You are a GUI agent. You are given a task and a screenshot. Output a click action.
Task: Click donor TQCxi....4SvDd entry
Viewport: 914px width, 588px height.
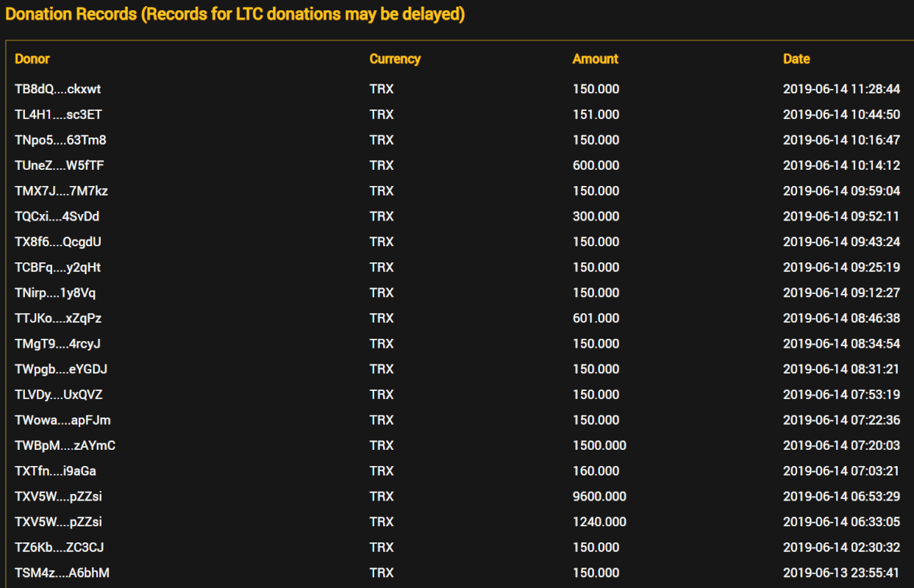57,216
